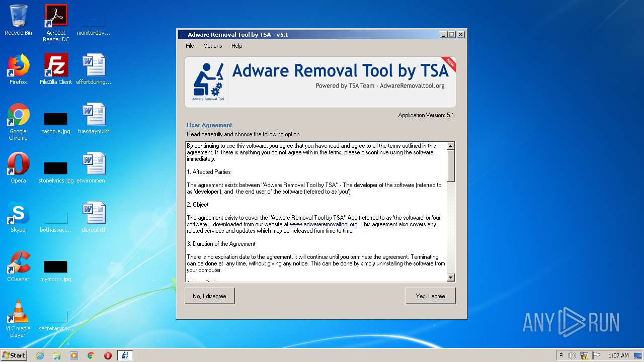Launch CCleaner desktop shortcut

pyautogui.click(x=18, y=266)
